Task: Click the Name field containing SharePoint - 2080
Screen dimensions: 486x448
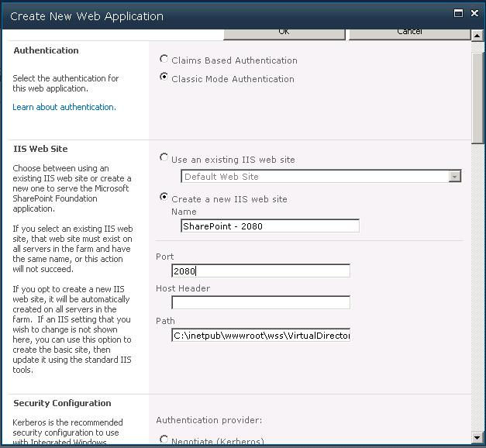Action: [269, 226]
